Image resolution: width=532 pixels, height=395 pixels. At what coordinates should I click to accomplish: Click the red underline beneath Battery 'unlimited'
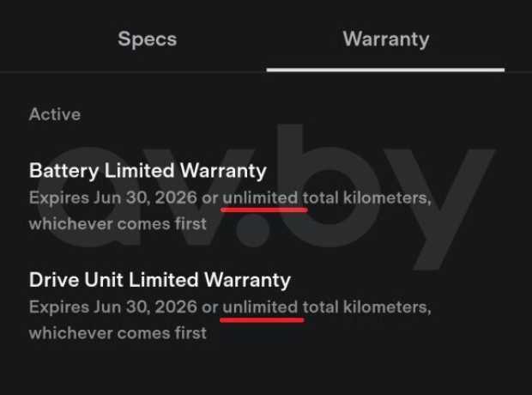coord(264,210)
